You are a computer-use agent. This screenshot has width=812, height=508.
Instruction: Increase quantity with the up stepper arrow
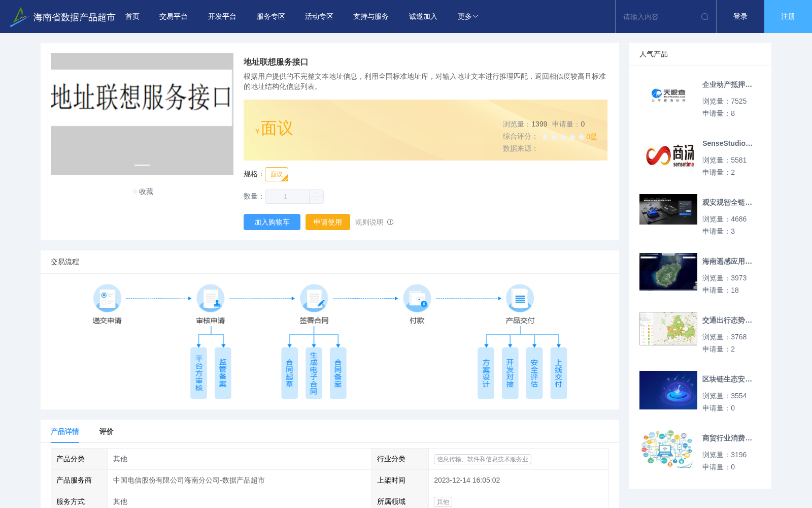coord(317,193)
